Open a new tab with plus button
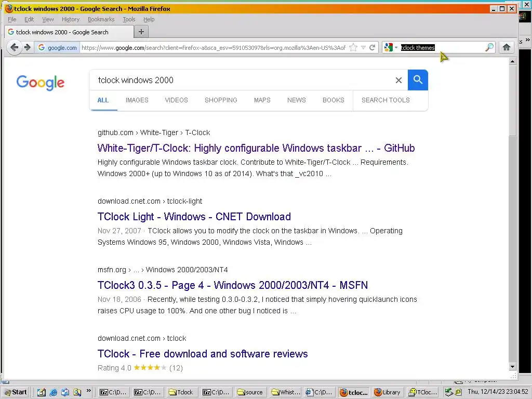The width and height of the screenshot is (532, 399). (x=141, y=32)
